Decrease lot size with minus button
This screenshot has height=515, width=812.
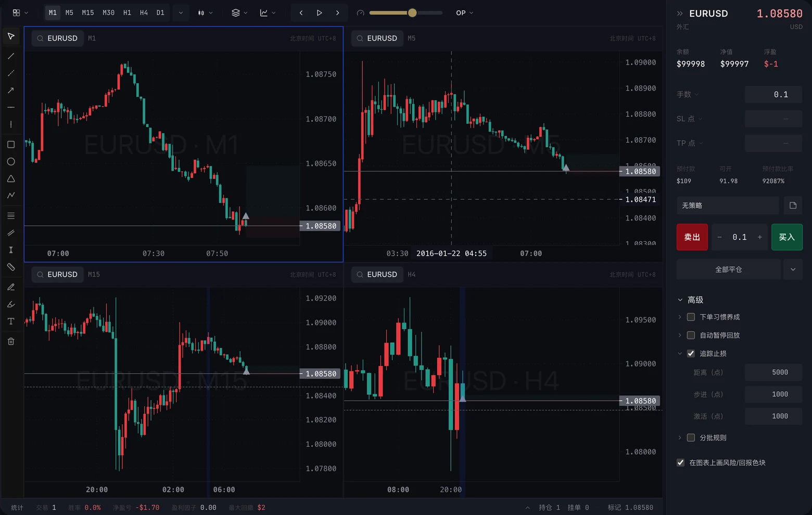(x=719, y=237)
